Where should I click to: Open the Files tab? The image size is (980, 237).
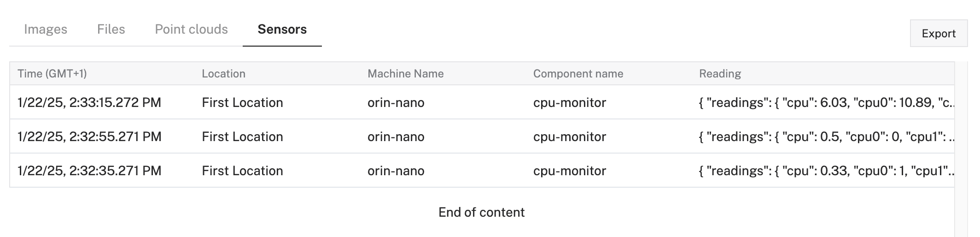coord(111,30)
